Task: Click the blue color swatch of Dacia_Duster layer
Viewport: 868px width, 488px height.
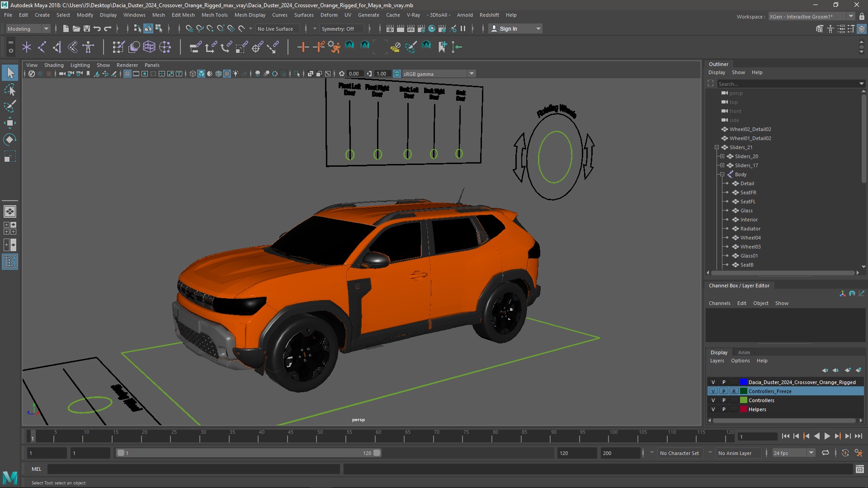Action: 743,382
